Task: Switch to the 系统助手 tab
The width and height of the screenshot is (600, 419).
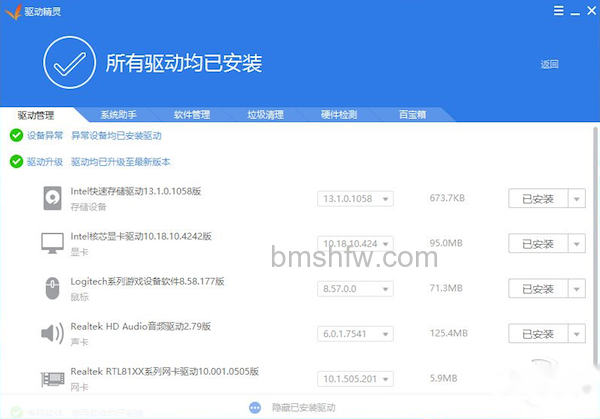Action: tap(119, 114)
